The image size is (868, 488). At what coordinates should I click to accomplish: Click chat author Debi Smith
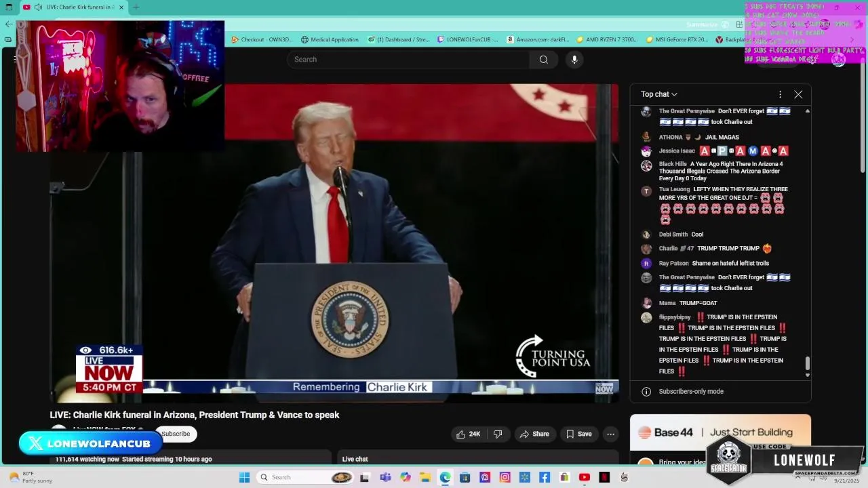(673, 235)
